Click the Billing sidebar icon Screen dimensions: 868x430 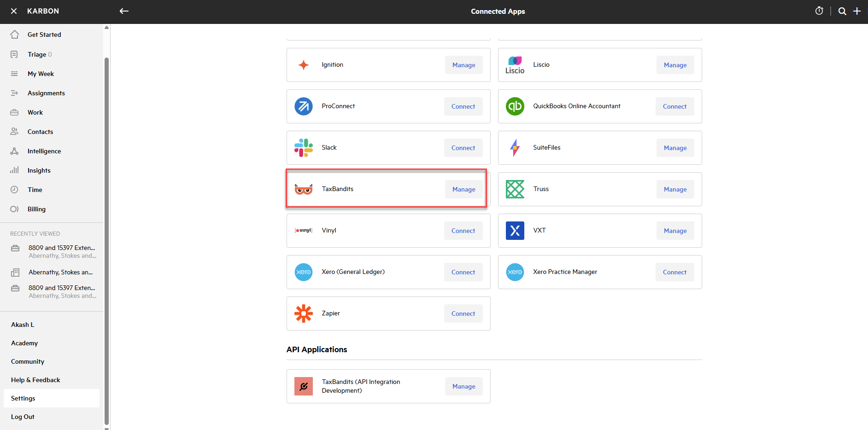14,209
